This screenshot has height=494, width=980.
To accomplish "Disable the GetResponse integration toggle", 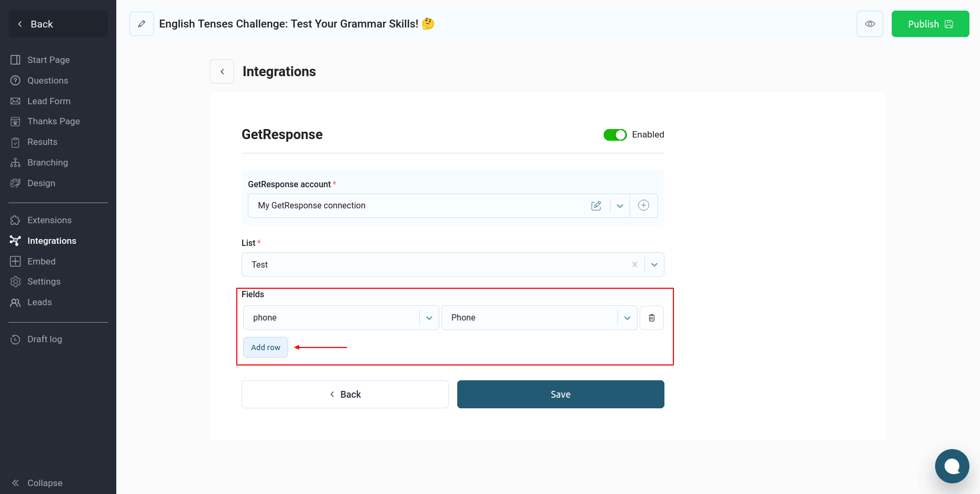I will (x=615, y=135).
